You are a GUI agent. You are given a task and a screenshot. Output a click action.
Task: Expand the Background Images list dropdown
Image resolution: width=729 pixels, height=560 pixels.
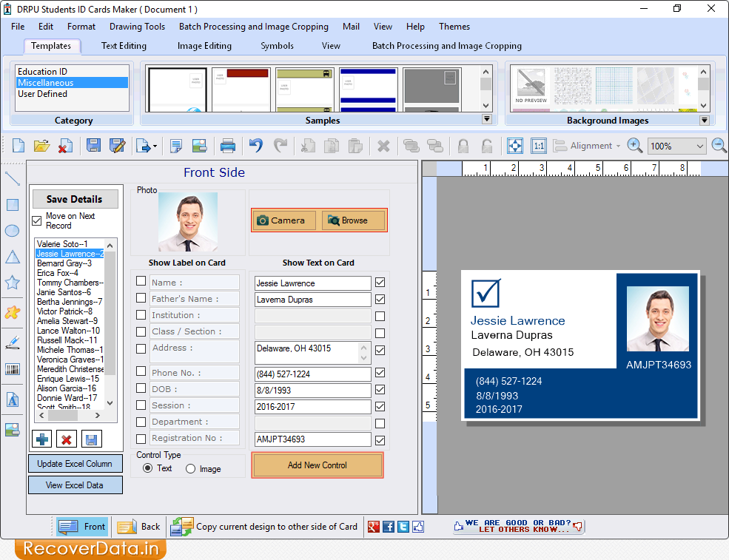pyautogui.click(x=702, y=120)
